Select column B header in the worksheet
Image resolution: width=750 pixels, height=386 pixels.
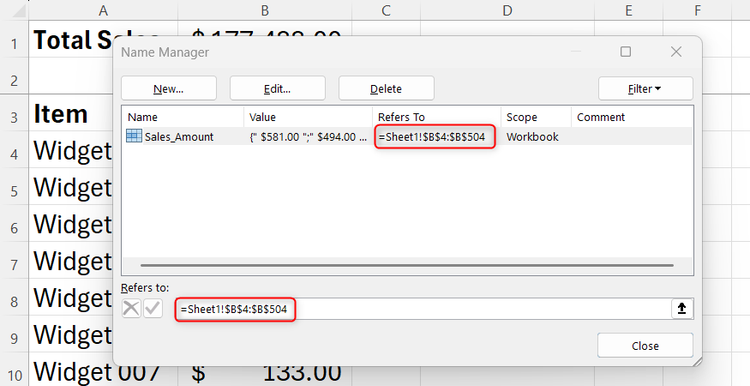[265, 10]
